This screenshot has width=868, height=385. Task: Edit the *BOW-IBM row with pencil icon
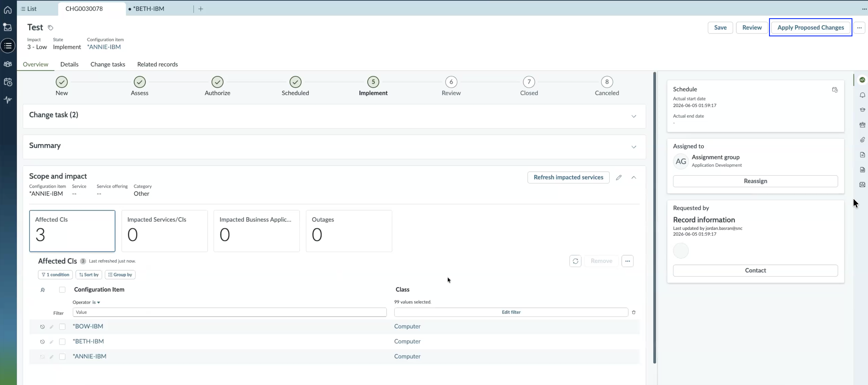coord(52,327)
